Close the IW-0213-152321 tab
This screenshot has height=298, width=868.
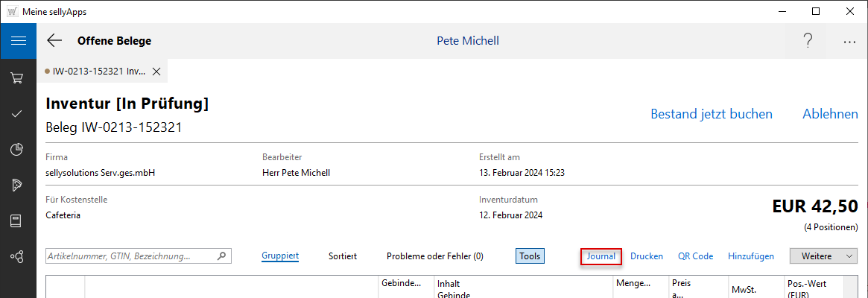156,72
